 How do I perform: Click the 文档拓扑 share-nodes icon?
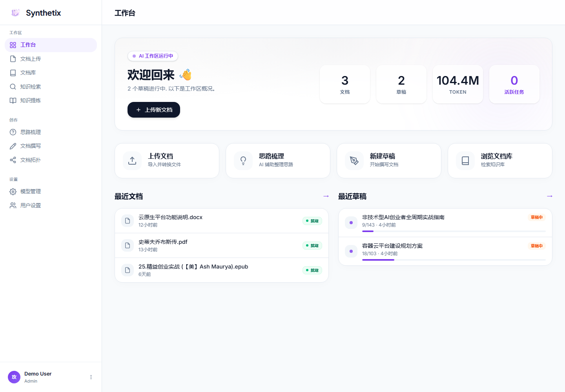click(x=13, y=160)
